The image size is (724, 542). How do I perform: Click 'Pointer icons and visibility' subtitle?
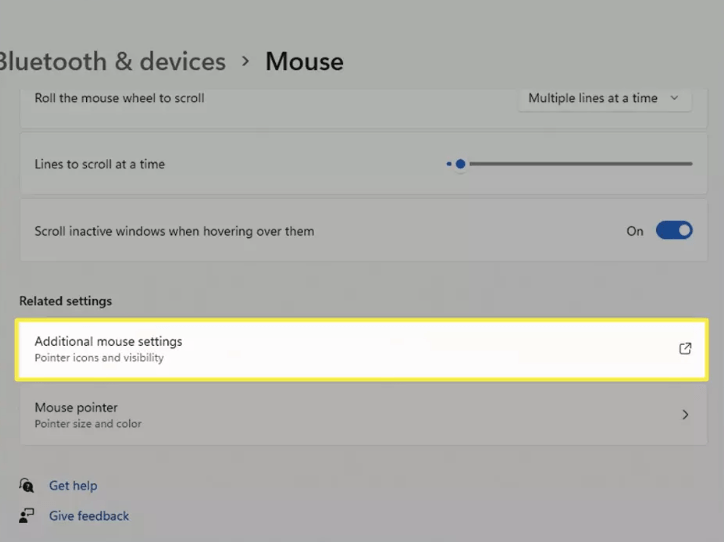pyautogui.click(x=99, y=358)
